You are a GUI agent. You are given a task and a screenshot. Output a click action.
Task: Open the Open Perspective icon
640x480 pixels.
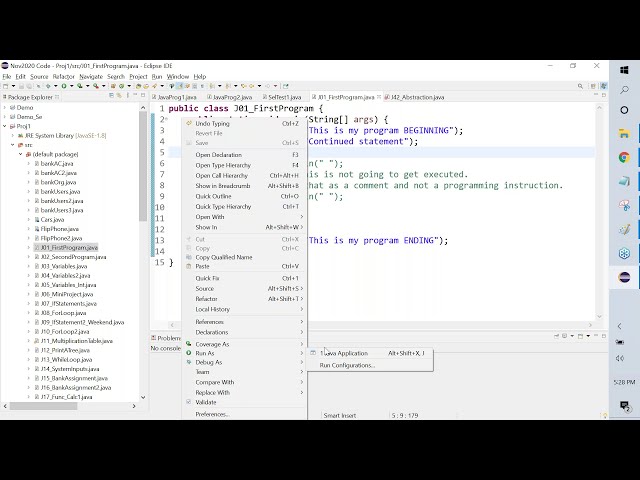click(x=593, y=86)
